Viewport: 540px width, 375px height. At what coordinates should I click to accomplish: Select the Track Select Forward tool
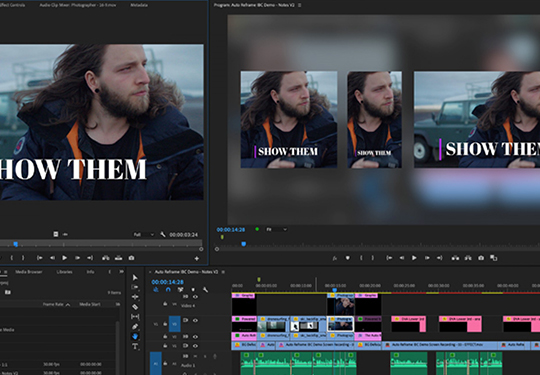coord(135,287)
